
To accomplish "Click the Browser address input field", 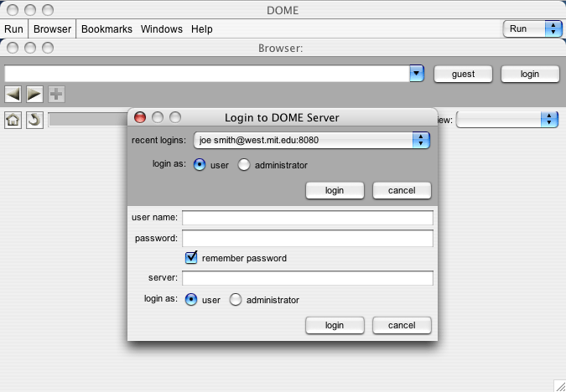I will pos(207,74).
